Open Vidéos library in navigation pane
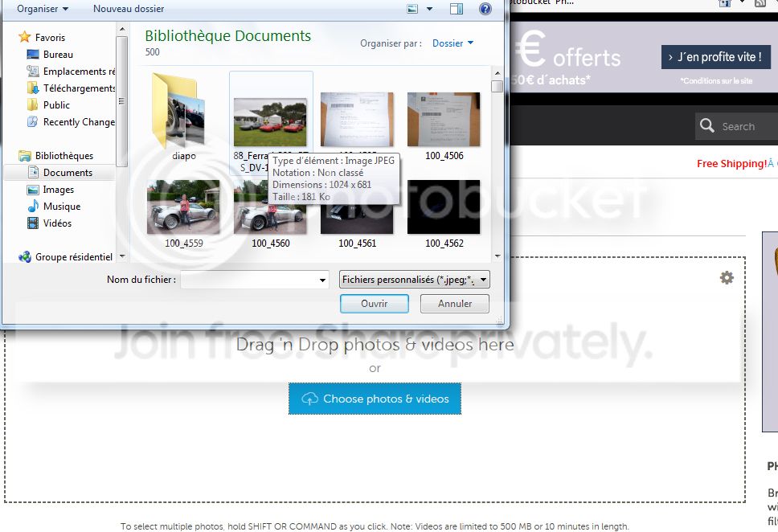The image size is (778, 532). [57, 223]
